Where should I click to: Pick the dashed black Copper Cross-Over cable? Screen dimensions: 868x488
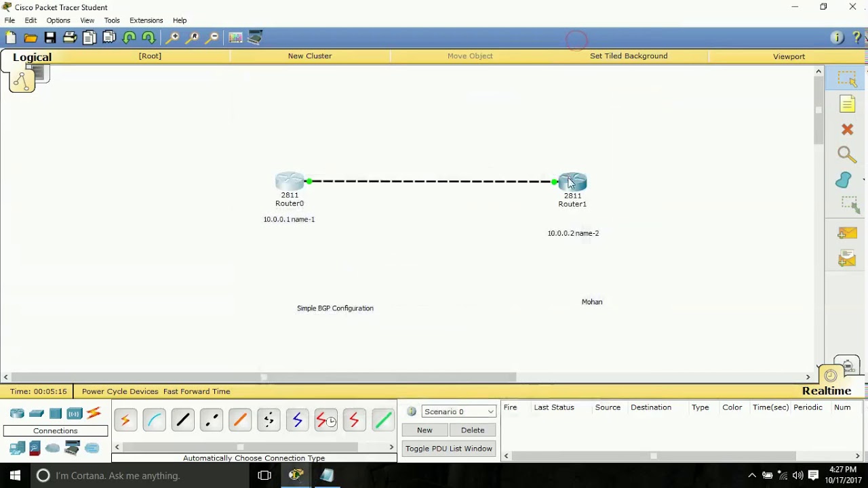click(211, 421)
